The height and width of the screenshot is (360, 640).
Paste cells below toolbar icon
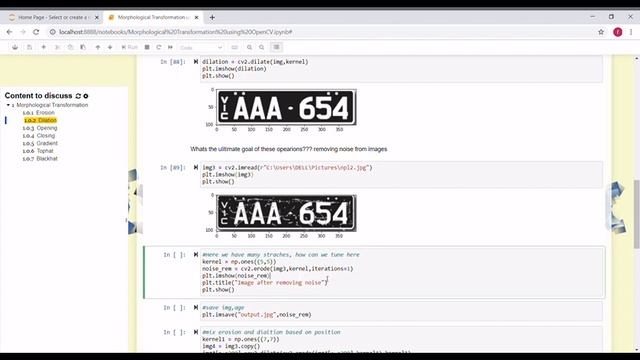coord(83,47)
